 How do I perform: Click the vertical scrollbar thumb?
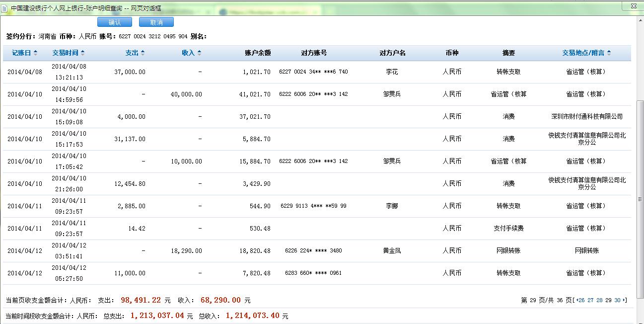640,199
